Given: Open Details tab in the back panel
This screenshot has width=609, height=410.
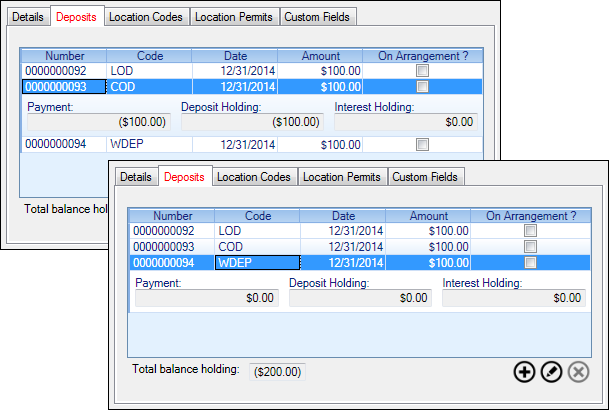Looking at the screenshot, I should click(28, 17).
